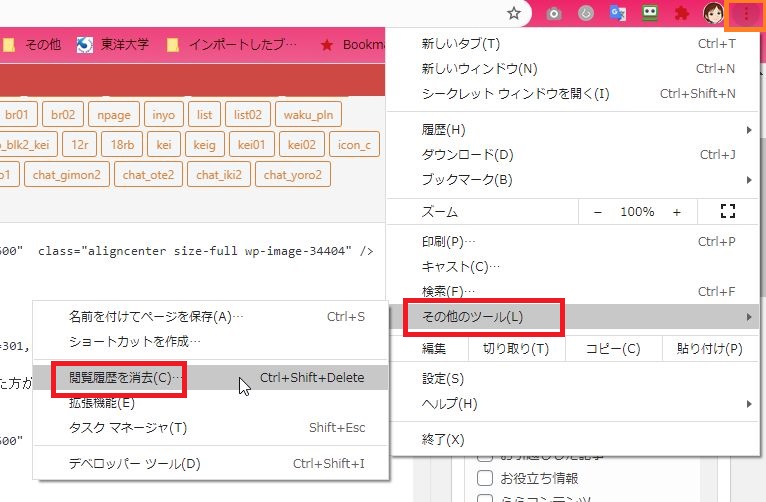This screenshot has height=502, width=766.
Task: Click 貼り付け(P) in the edit row
Action: point(710,349)
